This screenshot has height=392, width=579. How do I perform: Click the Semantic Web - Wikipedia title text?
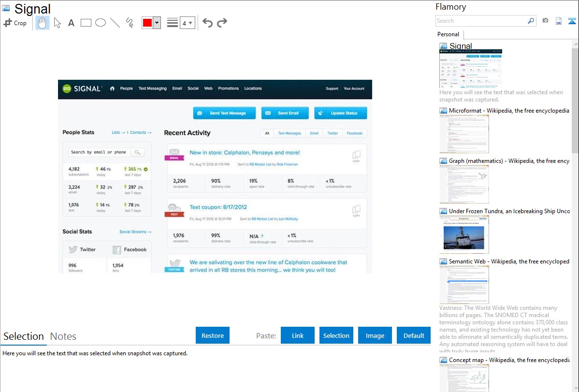point(509,261)
